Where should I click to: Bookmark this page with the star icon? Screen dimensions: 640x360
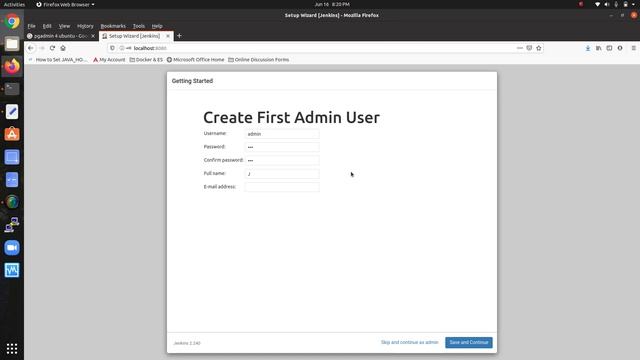coord(539,48)
